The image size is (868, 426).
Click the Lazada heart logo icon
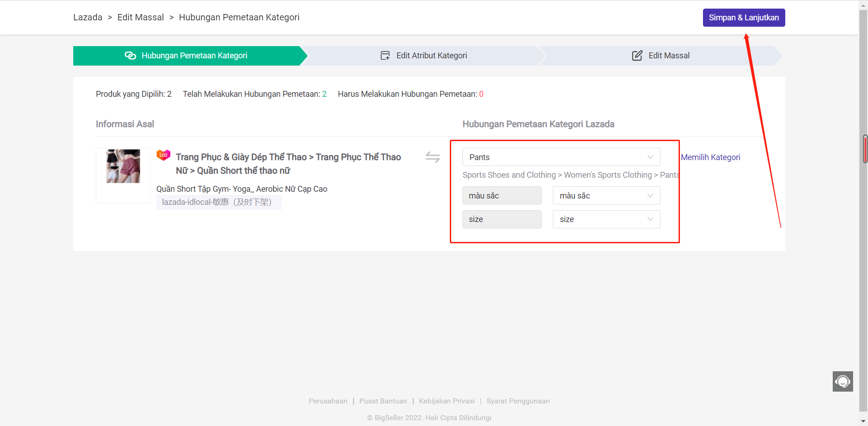163,155
